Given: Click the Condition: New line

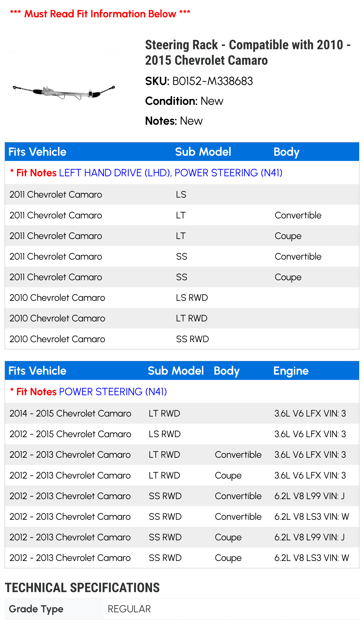Looking at the screenshot, I should pyautogui.click(x=184, y=101).
